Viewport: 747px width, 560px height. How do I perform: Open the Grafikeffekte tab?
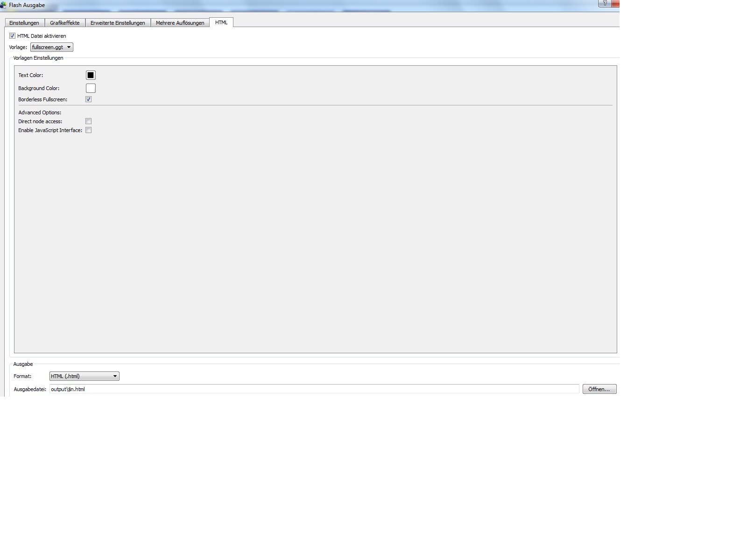(x=65, y=23)
